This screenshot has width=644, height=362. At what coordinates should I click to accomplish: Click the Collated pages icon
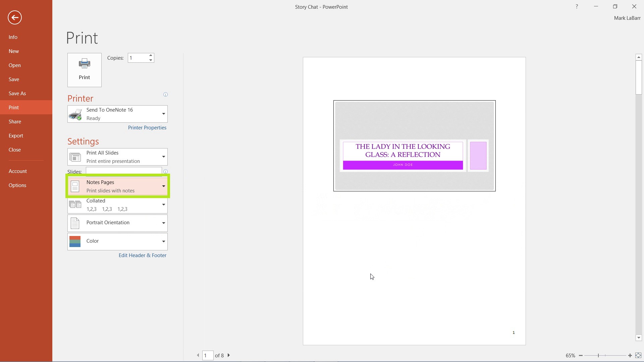(75, 205)
